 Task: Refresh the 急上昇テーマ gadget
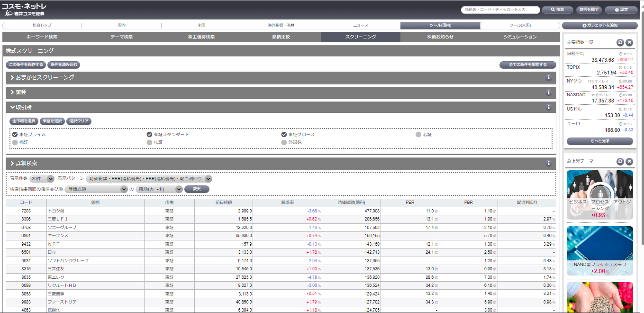[620, 161]
